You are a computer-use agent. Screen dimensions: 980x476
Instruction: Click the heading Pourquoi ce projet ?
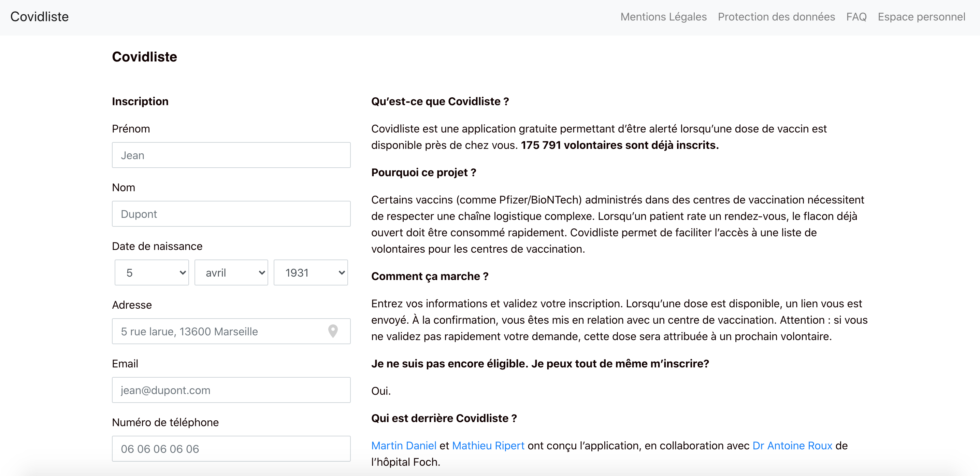[423, 172]
